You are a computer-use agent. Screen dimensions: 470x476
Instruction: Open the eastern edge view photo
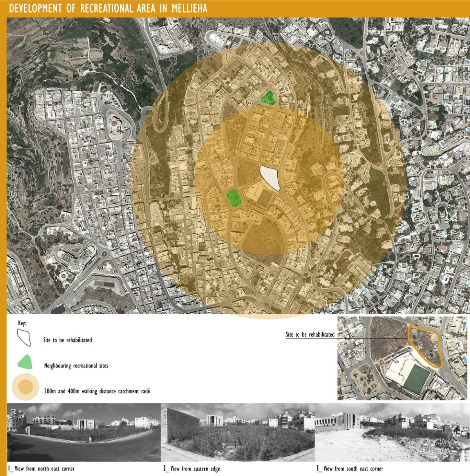point(238,433)
